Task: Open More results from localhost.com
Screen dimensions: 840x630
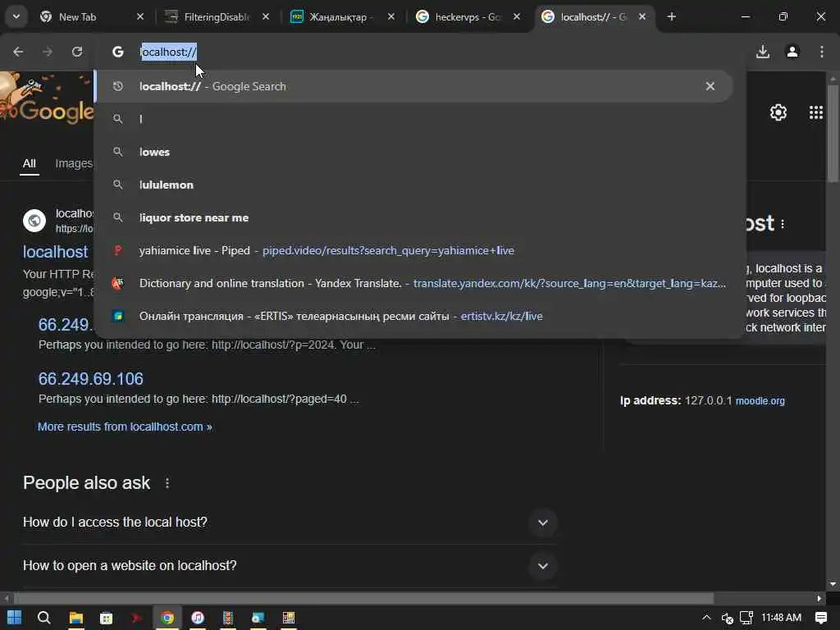Action: [x=125, y=427]
